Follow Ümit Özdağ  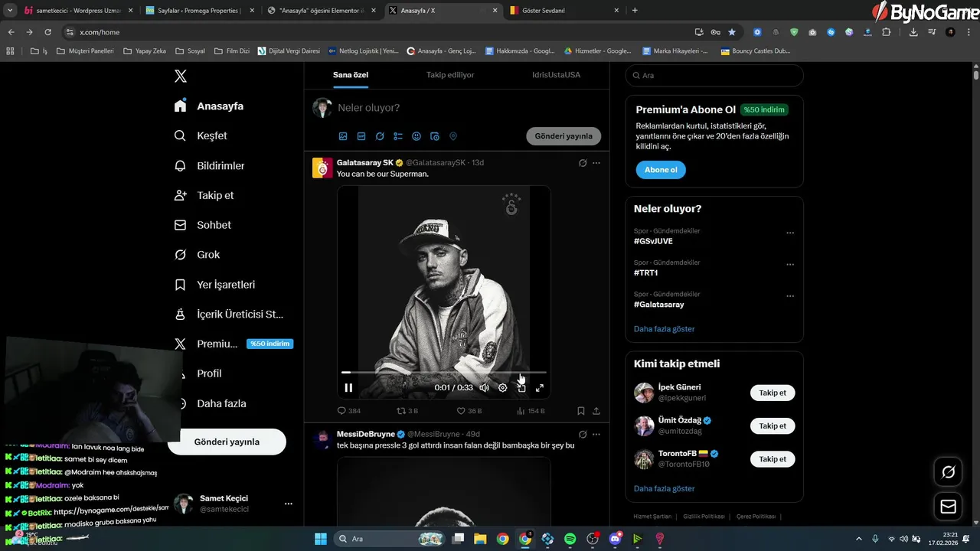773,425
